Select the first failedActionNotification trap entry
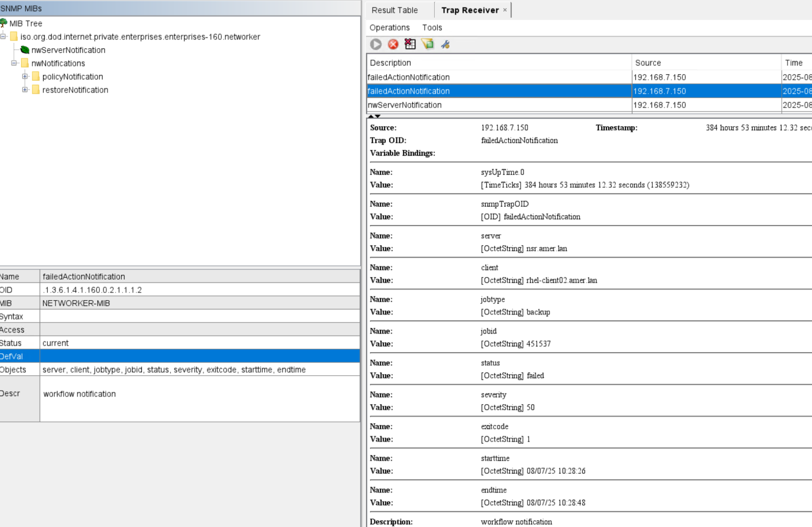The height and width of the screenshot is (527, 812). pos(430,77)
